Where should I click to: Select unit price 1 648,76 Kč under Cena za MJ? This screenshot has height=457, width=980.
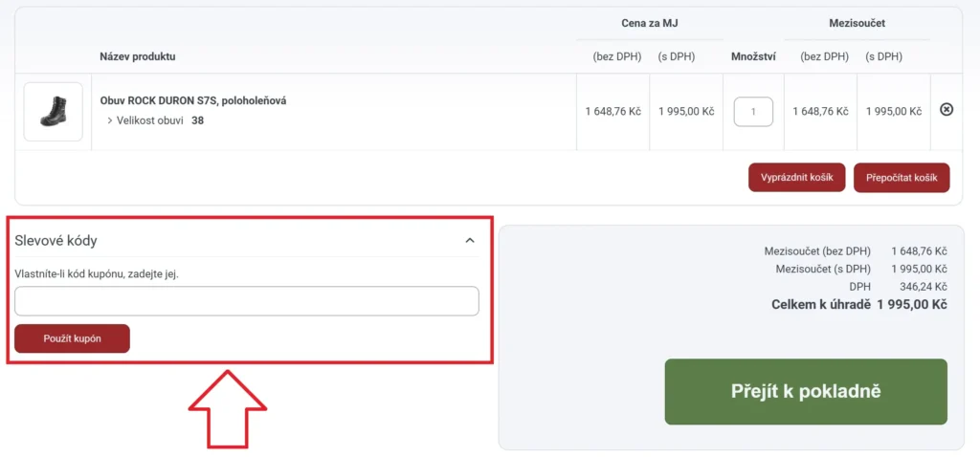[x=613, y=112]
